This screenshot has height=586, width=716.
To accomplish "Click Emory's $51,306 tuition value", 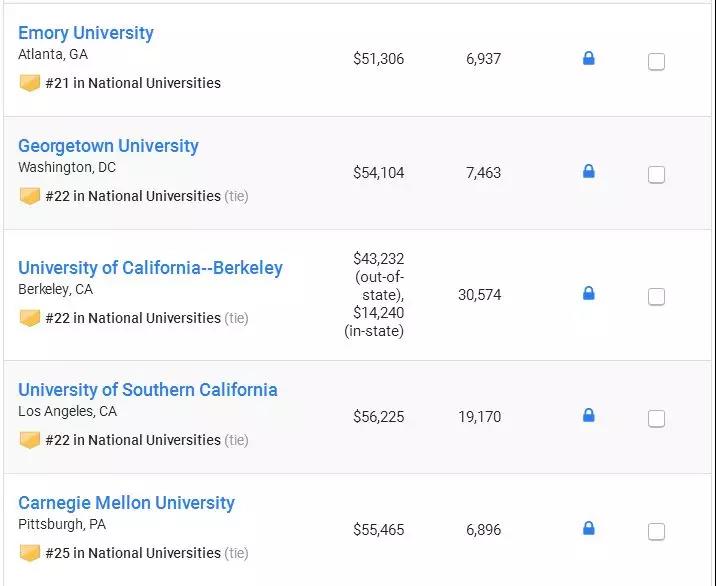I will pos(378,59).
